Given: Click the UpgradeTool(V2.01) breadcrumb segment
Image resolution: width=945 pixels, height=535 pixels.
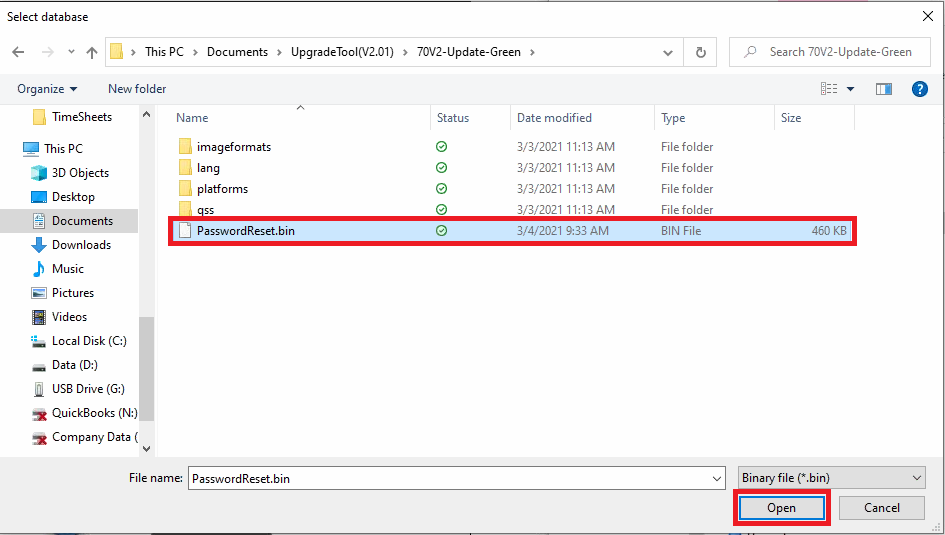Looking at the screenshot, I should [x=342, y=52].
